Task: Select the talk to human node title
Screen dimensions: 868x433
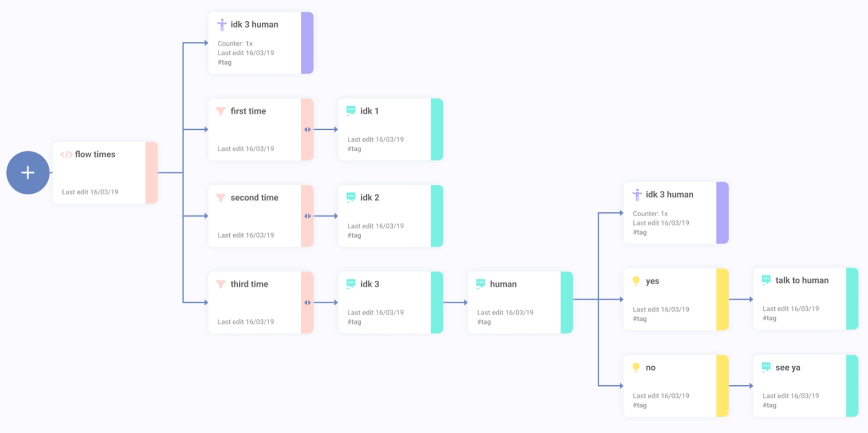Action: 802,280
